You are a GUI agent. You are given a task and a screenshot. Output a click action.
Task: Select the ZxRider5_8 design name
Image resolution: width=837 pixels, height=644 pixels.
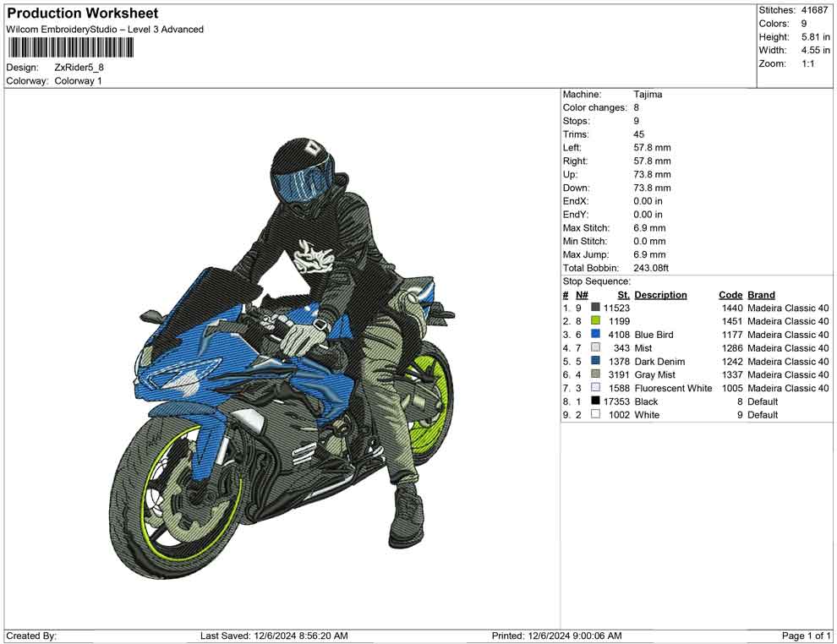pyautogui.click(x=79, y=68)
